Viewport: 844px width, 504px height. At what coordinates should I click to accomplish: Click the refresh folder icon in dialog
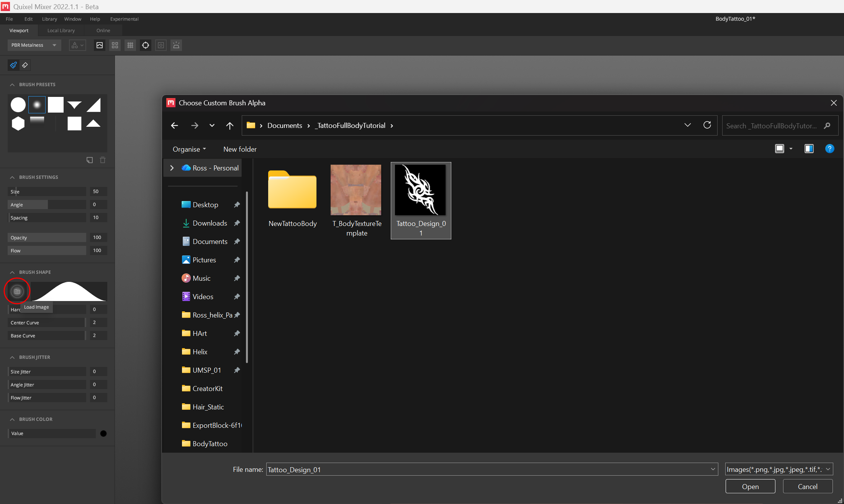(707, 125)
